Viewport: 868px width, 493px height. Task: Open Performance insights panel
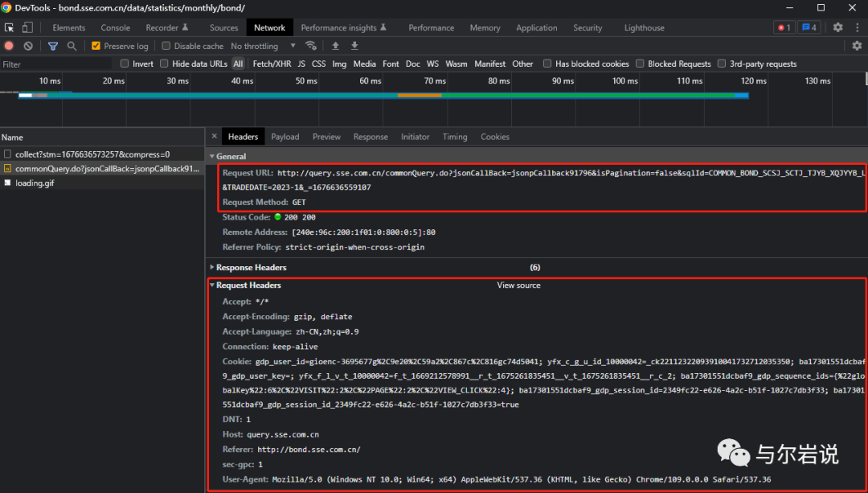coord(344,27)
